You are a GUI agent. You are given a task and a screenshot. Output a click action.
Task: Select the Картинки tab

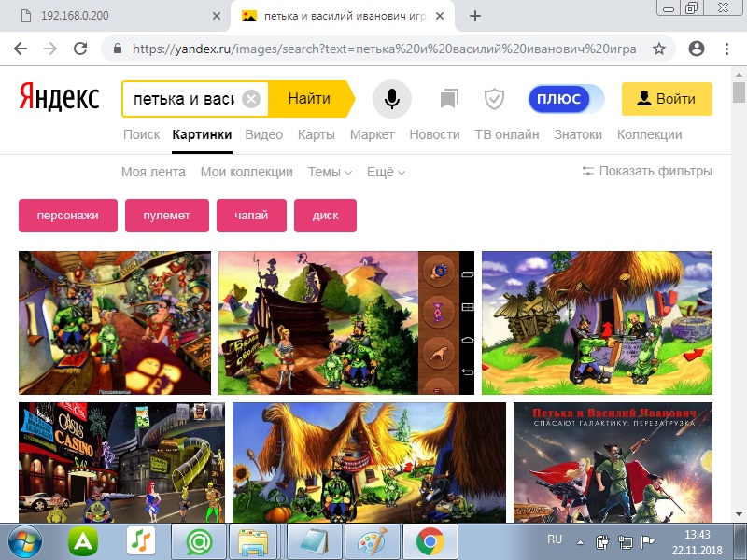(x=202, y=134)
